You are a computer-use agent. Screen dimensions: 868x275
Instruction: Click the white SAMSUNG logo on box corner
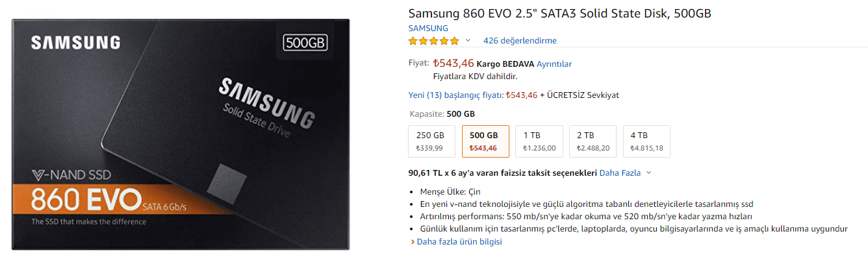[76, 43]
